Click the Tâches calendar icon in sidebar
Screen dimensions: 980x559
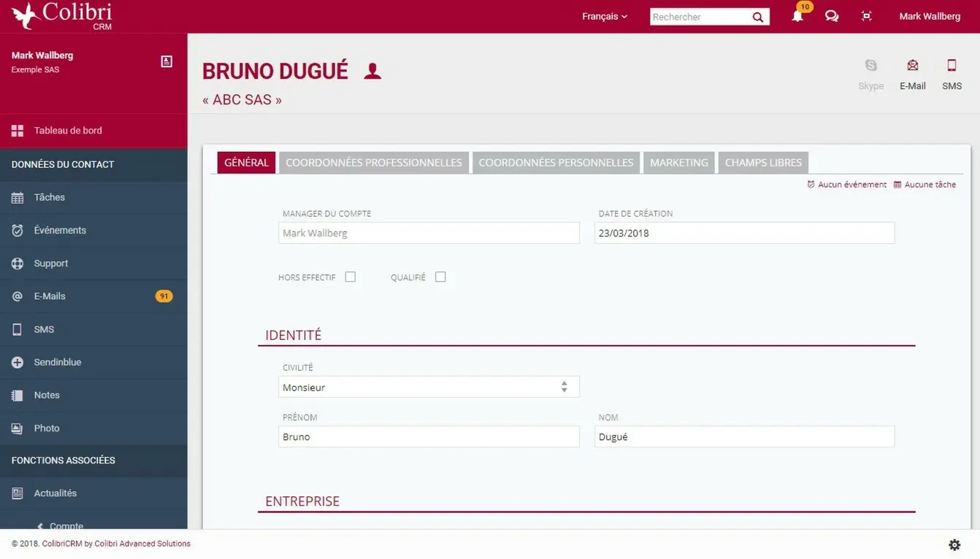click(x=18, y=197)
